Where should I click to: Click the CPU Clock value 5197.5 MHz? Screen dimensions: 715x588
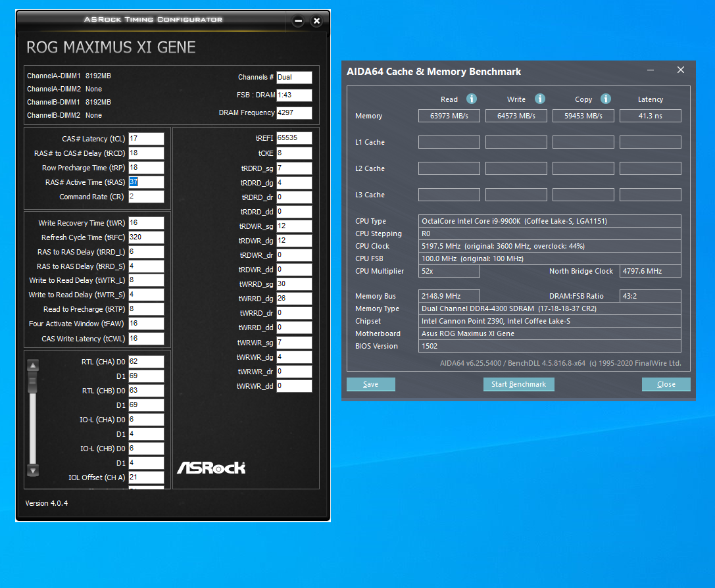coord(549,246)
